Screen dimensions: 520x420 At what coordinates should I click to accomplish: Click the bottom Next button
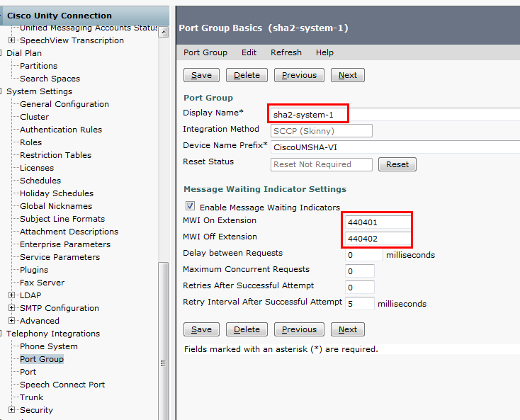tap(348, 329)
